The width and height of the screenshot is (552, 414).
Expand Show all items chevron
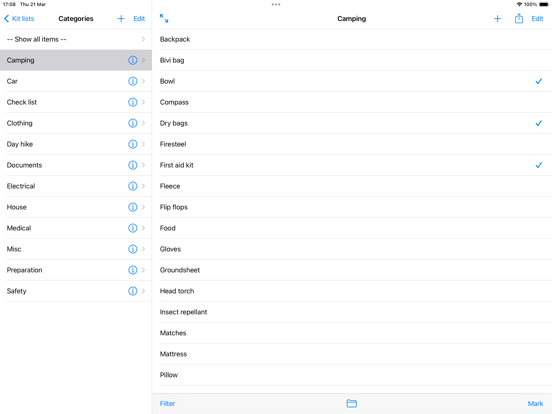pos(143,39)
